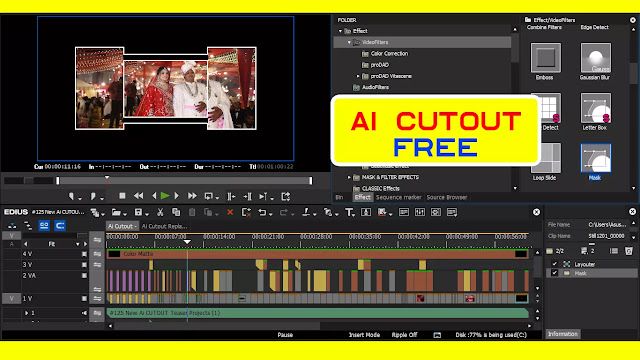Click the Copy icon in the timeline toolbar
Screen dimensions: 640x360
(176, 212)
